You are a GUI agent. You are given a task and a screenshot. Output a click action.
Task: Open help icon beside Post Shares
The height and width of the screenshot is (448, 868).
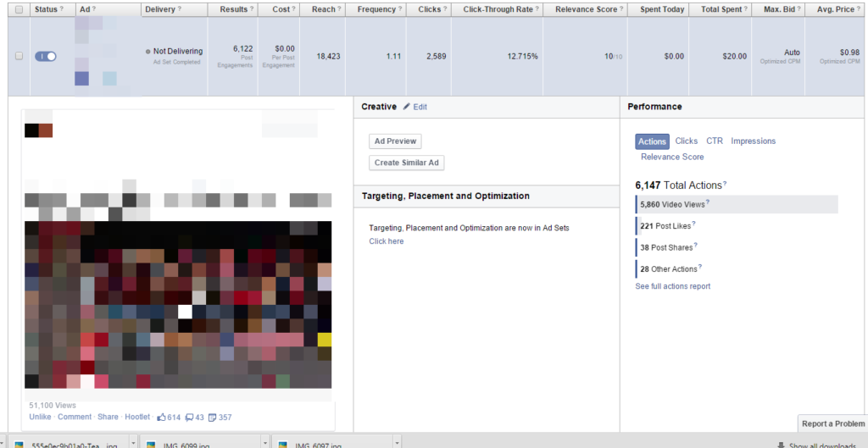click(x=696, y=246)
